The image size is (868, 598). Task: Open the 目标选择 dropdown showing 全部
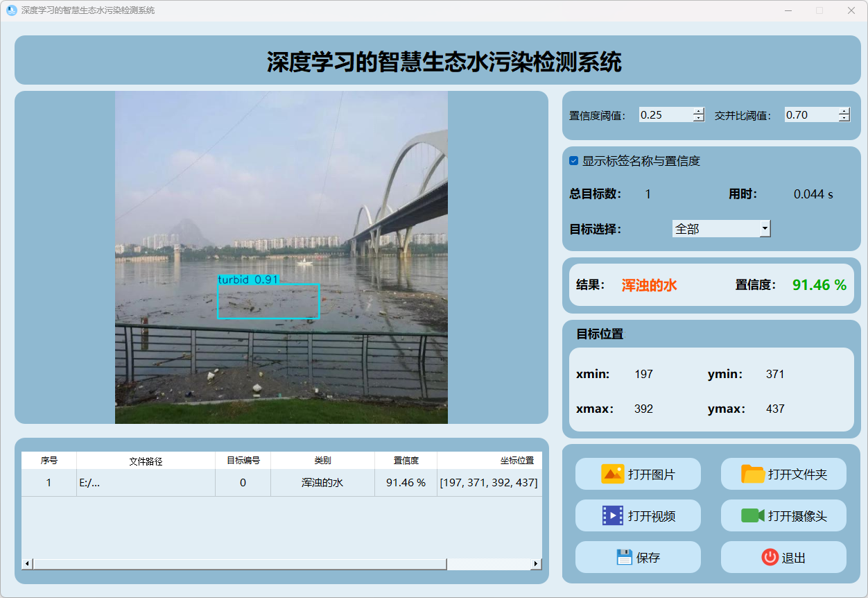click(721, 228)
